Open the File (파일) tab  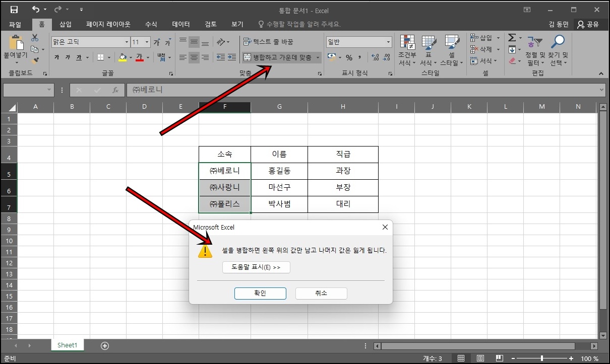15,24
